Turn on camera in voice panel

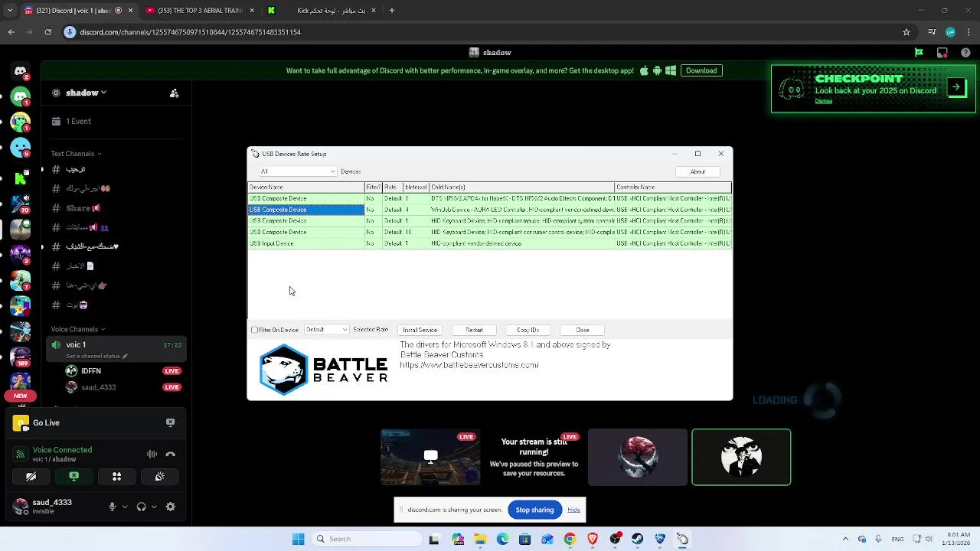pyautogui.click(x=31, y=476)
